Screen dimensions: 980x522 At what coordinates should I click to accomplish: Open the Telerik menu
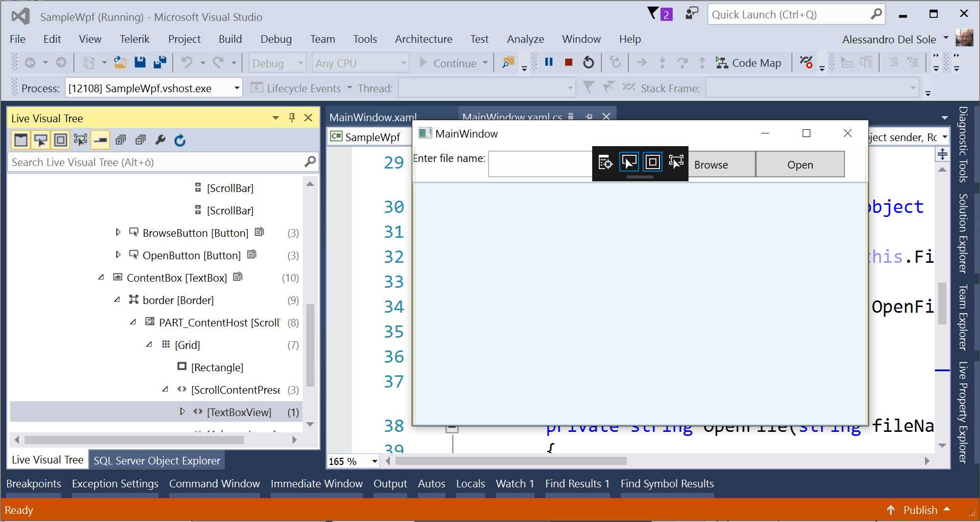click(135, 39)
